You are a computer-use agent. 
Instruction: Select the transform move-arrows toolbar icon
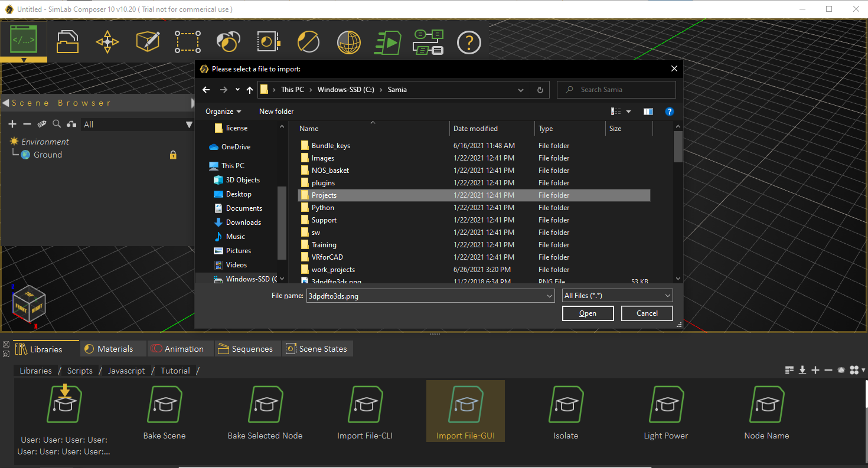pyautogui.click(x=107, y=42)
